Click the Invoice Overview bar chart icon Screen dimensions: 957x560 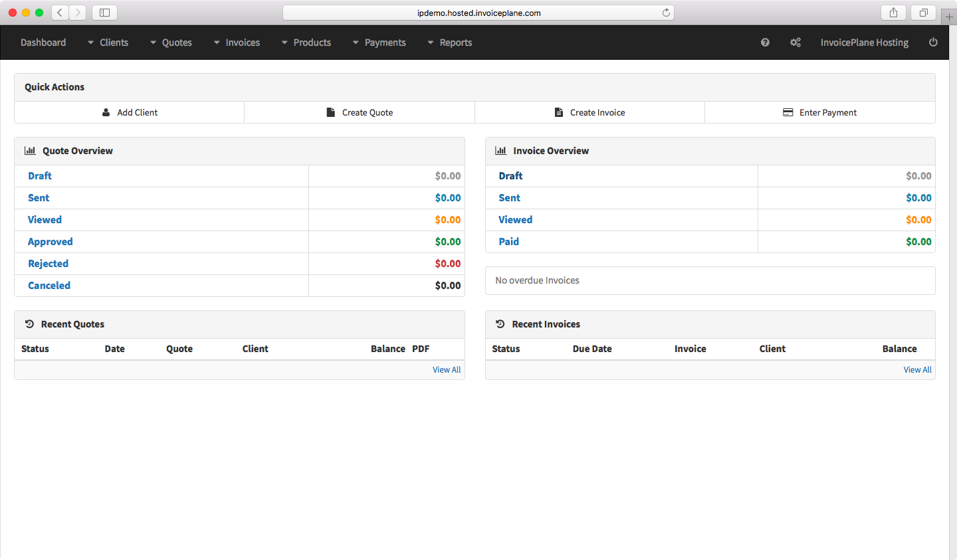tap(500, 150)
